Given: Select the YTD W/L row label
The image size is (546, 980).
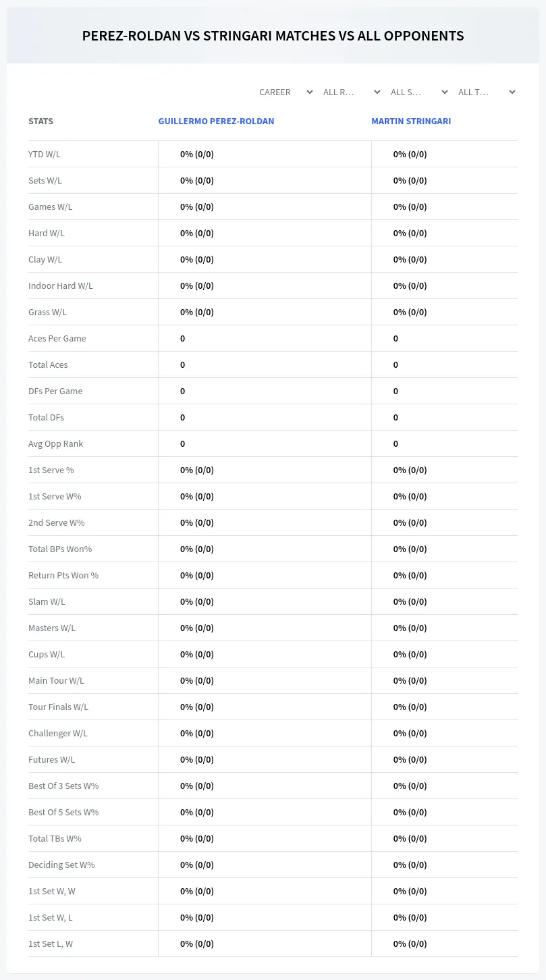Looking at the screenshot, I should point(45,154).
